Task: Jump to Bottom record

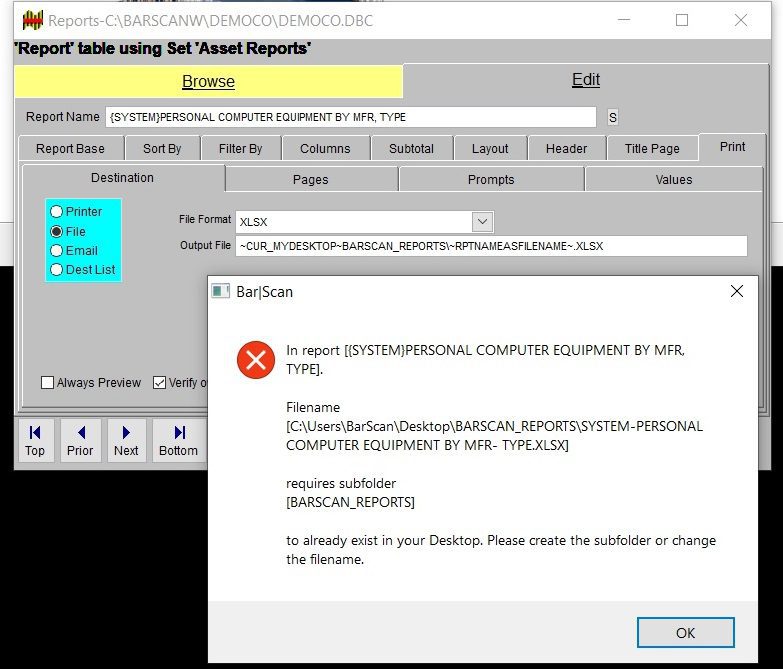Action: click(x=178, y=440)
